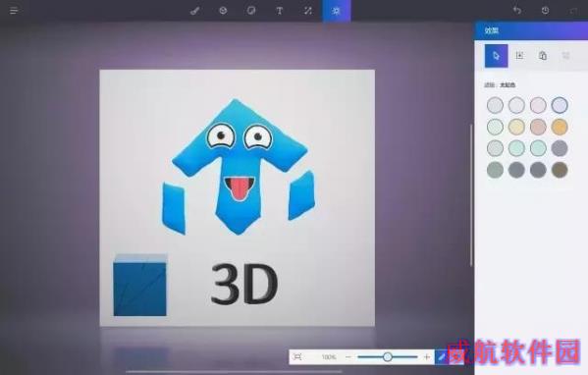Click the fit-to-screen icon in zoom bar
Screen dimensions: 588x375
tap(297, 356)
